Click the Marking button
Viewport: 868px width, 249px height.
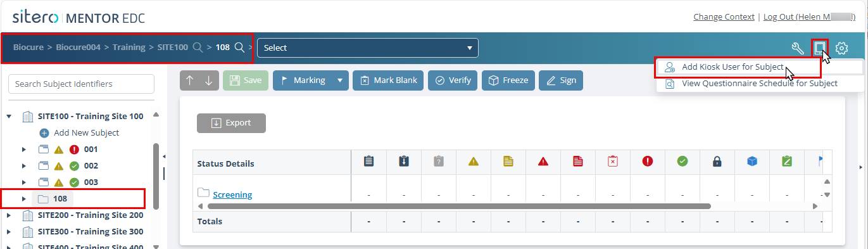[x=303, y=80]
